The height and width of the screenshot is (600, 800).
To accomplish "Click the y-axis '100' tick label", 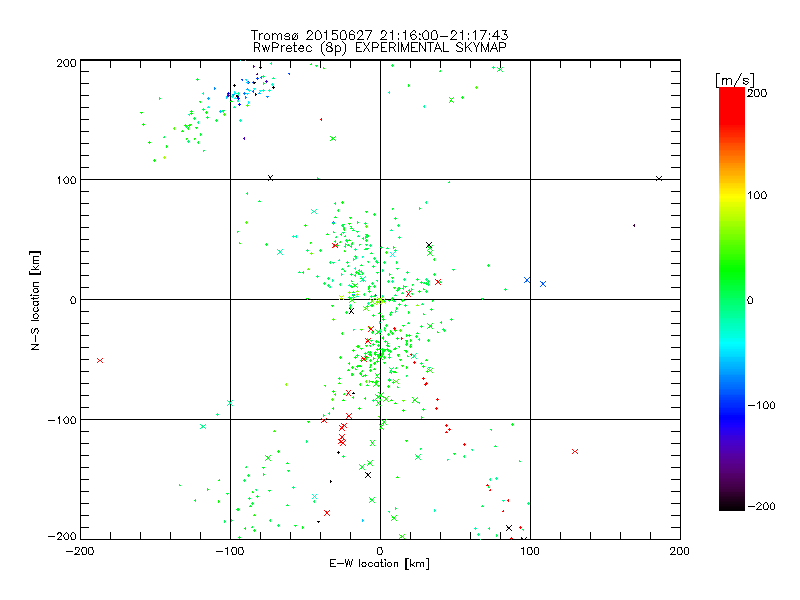I will point(67,180).
